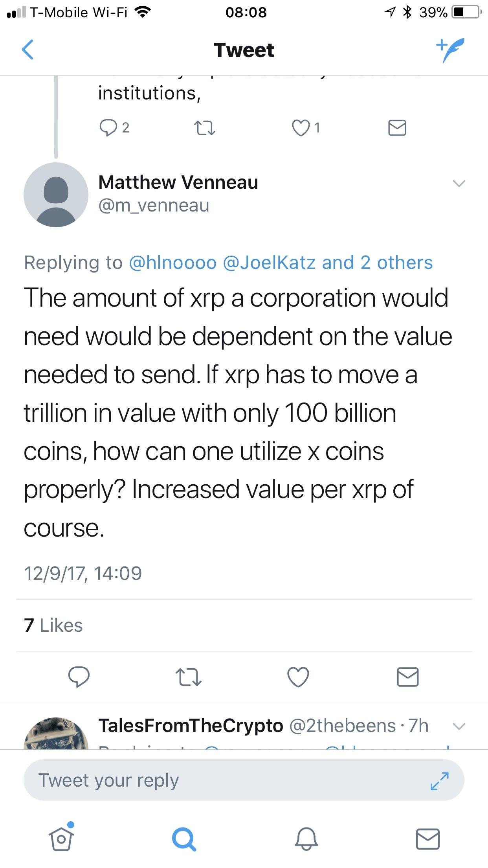Open the @hlnoooo mention link
488x868 pixels.
(x=172, y=263)
